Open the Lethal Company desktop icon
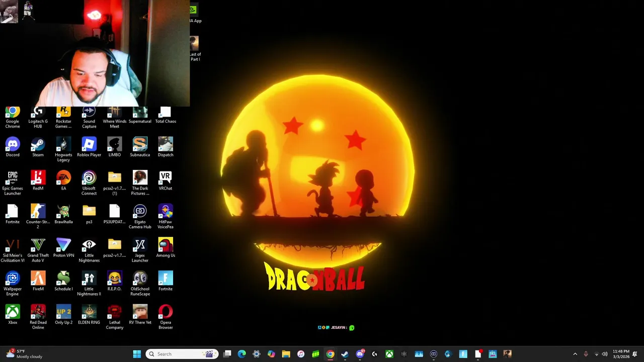 (x=115, y=317)
